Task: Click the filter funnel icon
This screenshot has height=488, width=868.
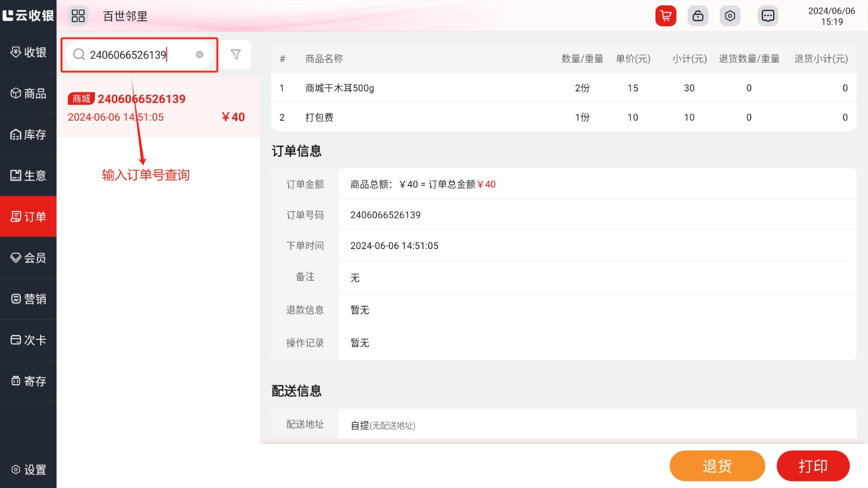Action: pyautogui.click(x=236, y=55)
